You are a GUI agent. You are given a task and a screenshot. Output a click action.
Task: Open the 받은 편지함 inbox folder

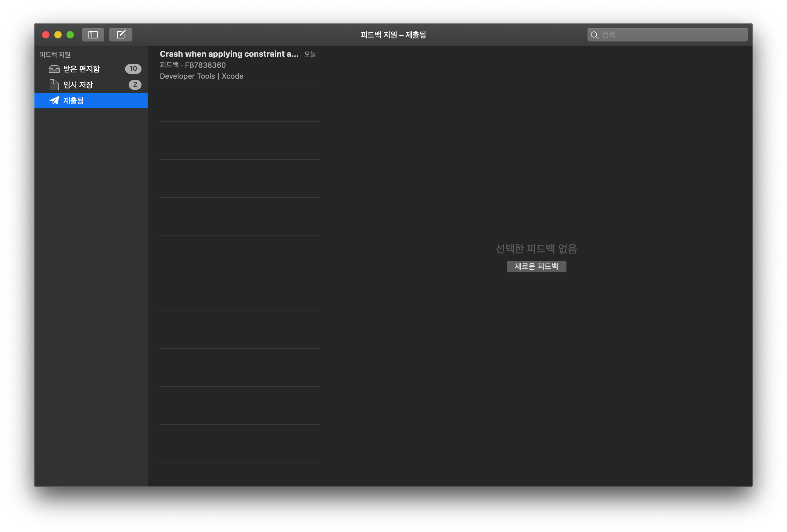click(x=82, y=69)
